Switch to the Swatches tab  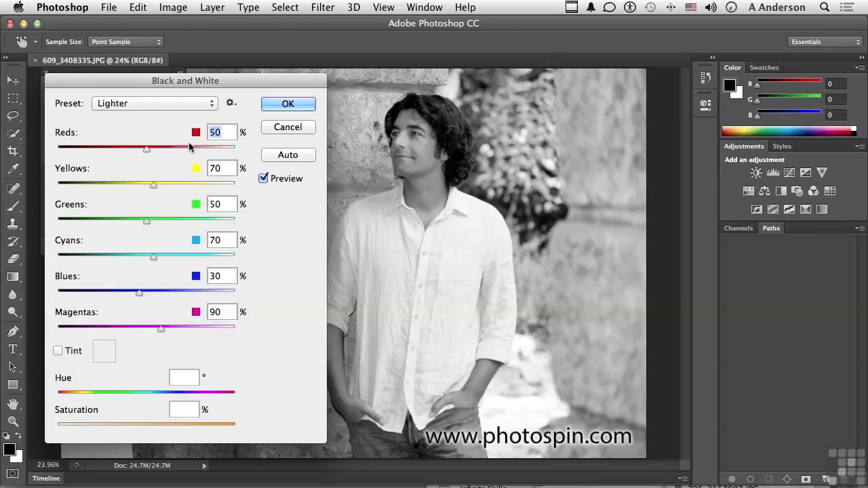coord(764,68)
